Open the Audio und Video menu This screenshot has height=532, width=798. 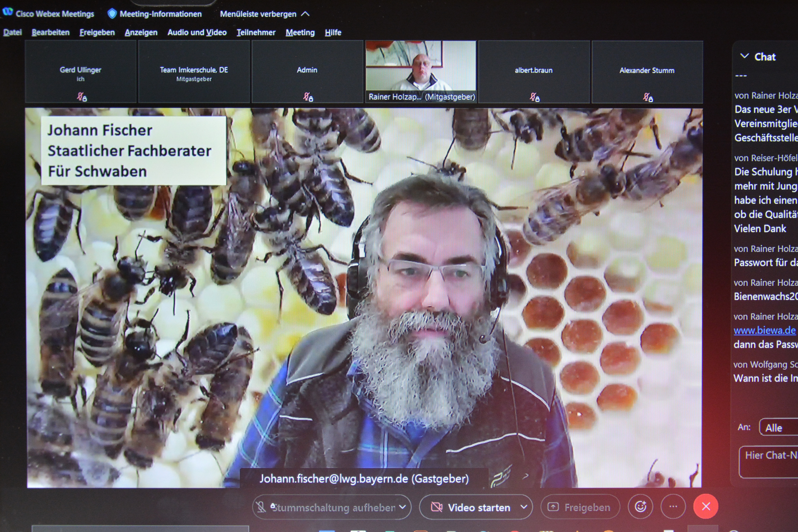point(197,33)
